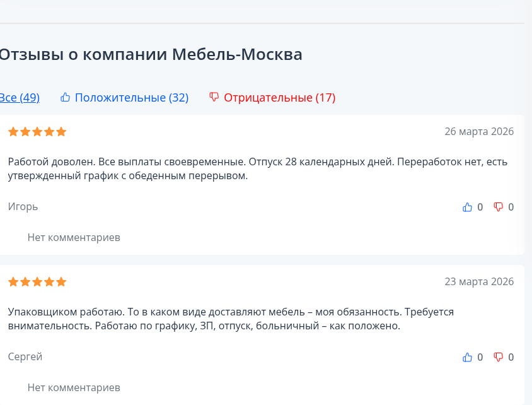Image resolution: width=532 pixels, height=405 pixels.
Task: Click the star rating on Сергей's review
Action: (37, 282)
